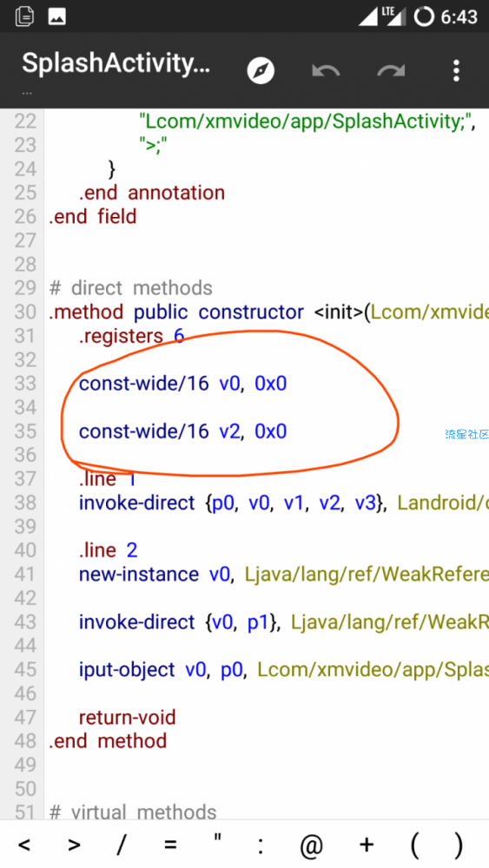Viewport: 489px width, 868px height.
Task: Insert the opening parenthesis key
Action: (x=415, y=845)
